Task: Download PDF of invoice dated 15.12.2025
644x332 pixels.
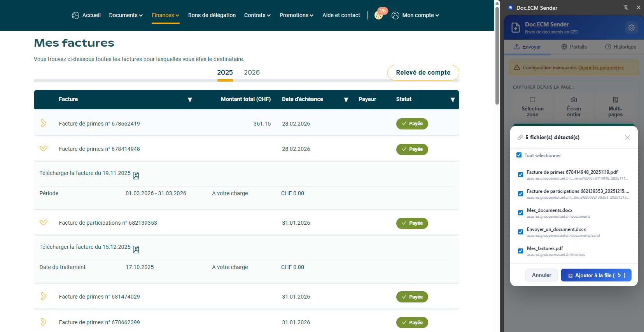Action: coord(136,249)
